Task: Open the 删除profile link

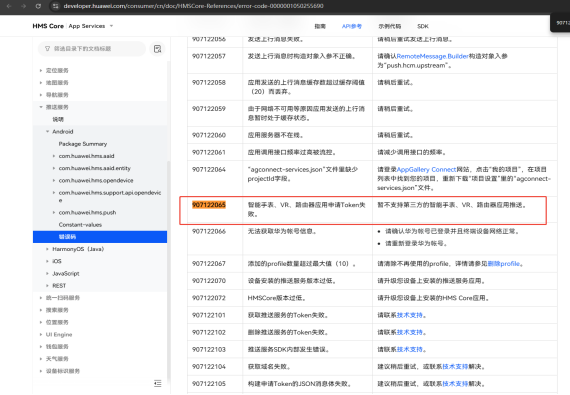Action: tap(503, 263)
